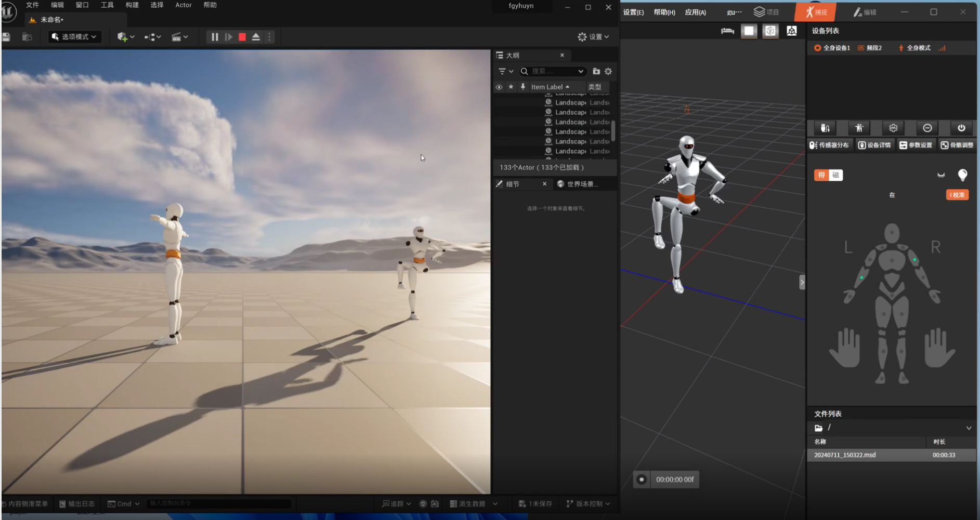The image size is (980, 520).
Task: Open the 传感器分布 sensor distribution panel
Action: click(829, 145)
